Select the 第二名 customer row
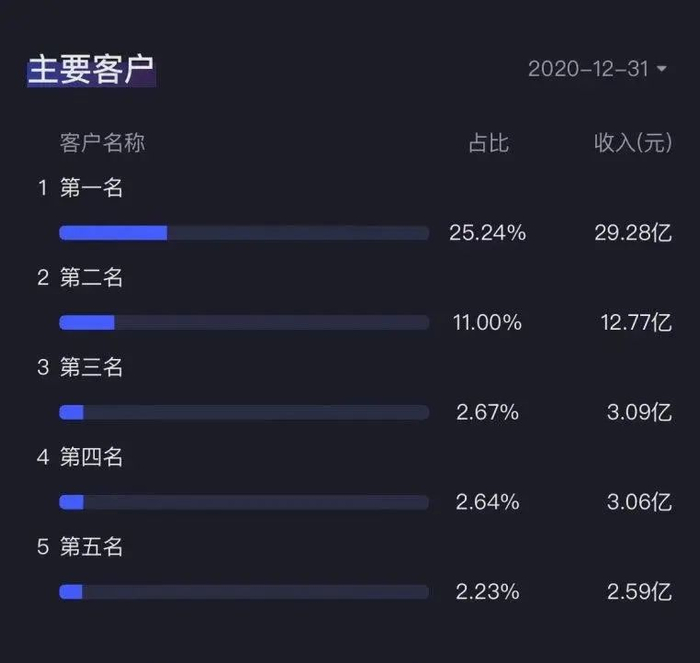The height and width of the screenshot is (663, 700). tap(91, 277)
